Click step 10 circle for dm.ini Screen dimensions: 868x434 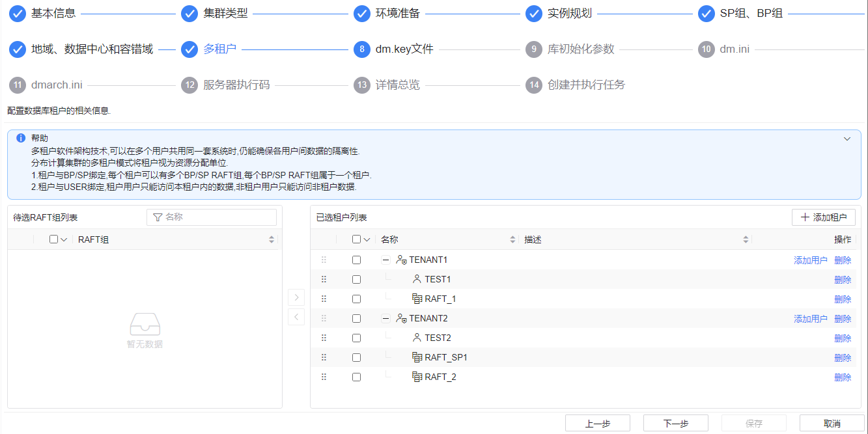click(707, 49)
